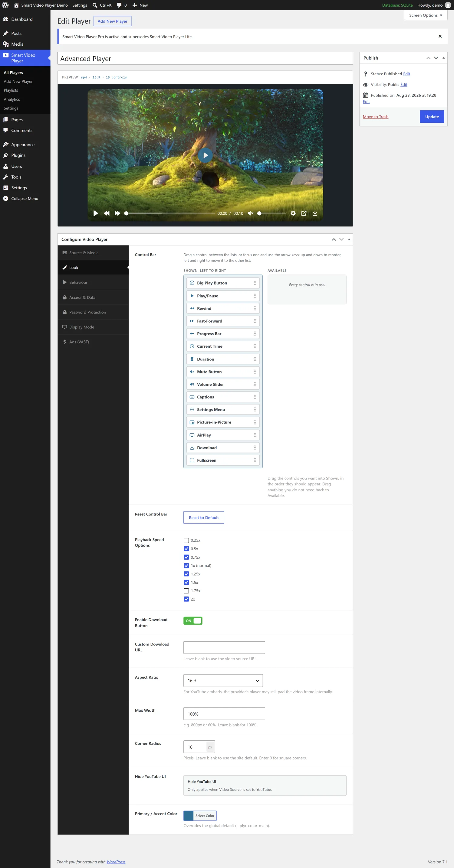Click drag handle on Fullscreen control row
The image size is (454, 868).
coord(255,460)
